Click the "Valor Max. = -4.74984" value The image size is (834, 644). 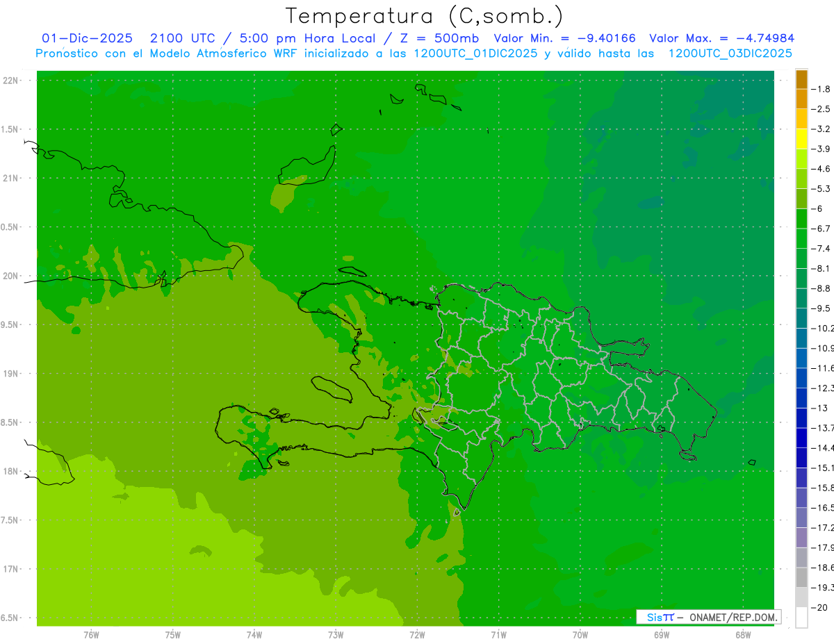click(x=721, y=38)
